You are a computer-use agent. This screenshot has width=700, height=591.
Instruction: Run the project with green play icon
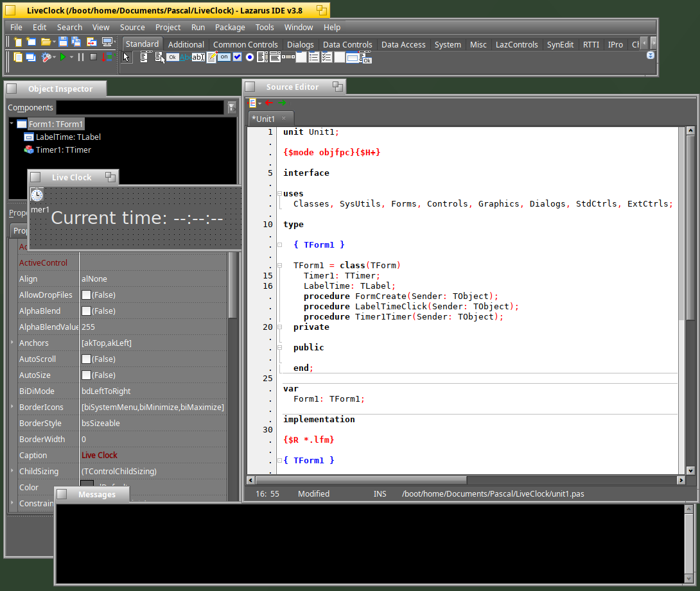pos(63,57)
